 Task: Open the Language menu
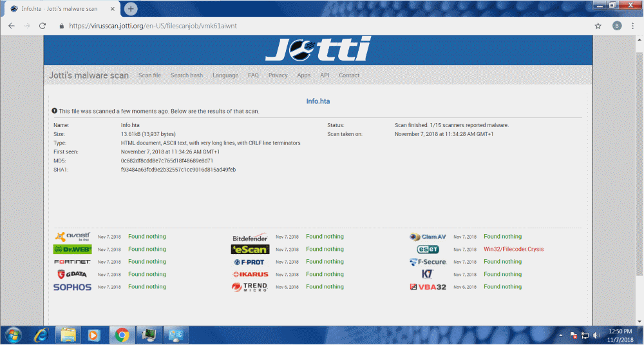225,75
